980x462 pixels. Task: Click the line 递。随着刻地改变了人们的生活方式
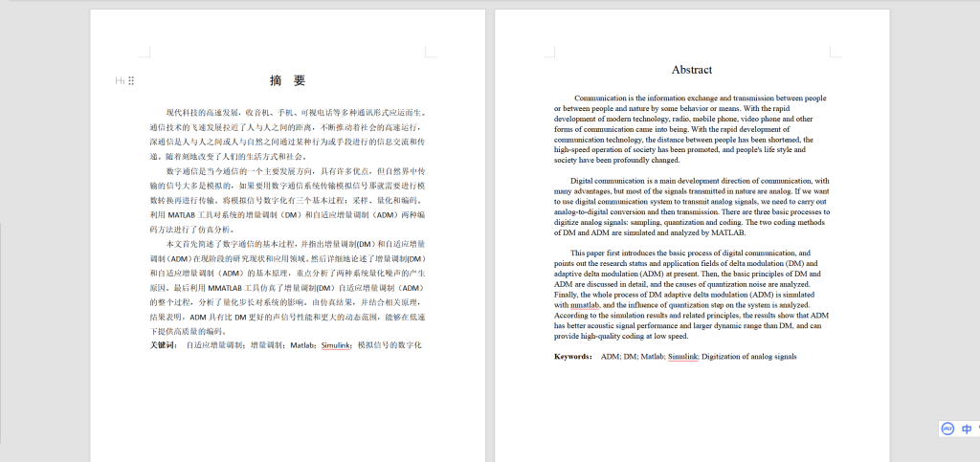(x=229, y=157)
